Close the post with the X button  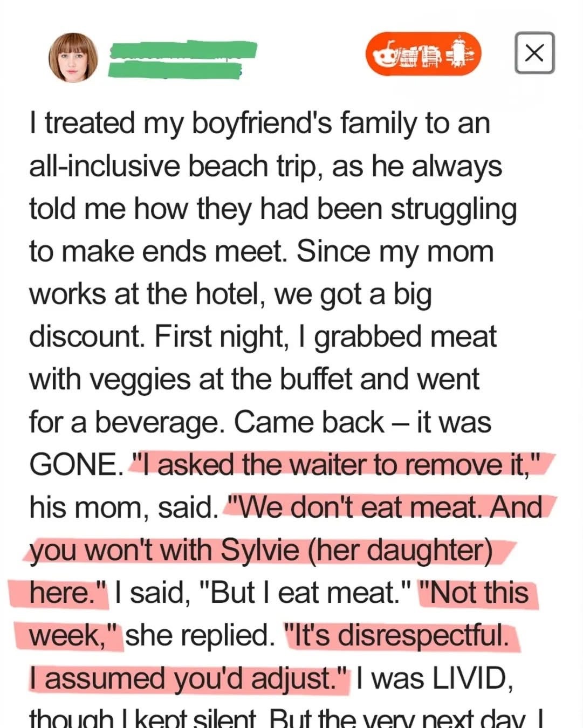pos(534,53)
